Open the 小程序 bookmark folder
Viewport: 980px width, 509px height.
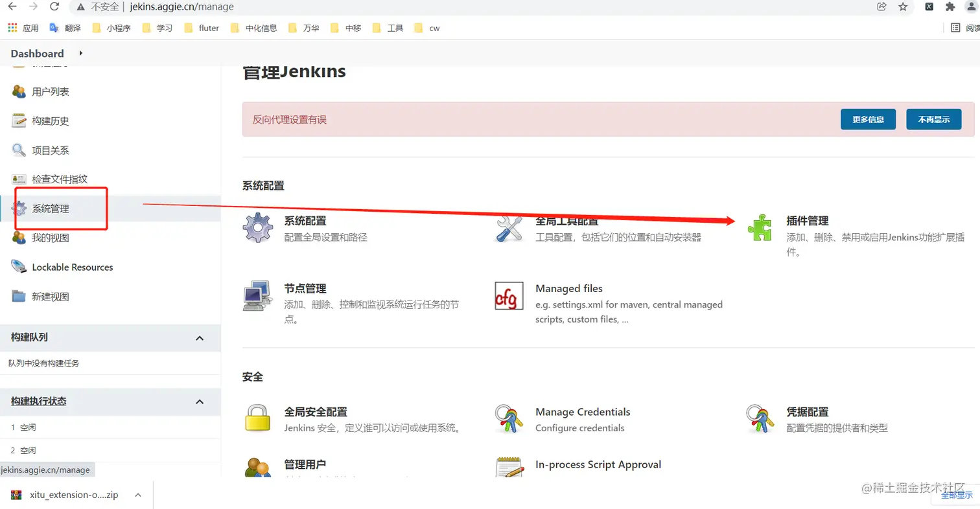tap(111, 28)
